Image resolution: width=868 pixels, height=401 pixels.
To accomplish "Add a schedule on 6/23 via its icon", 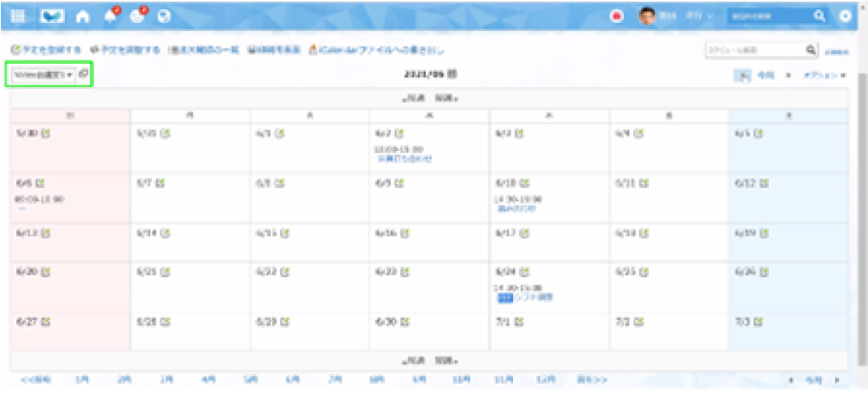I will (405, 271).
